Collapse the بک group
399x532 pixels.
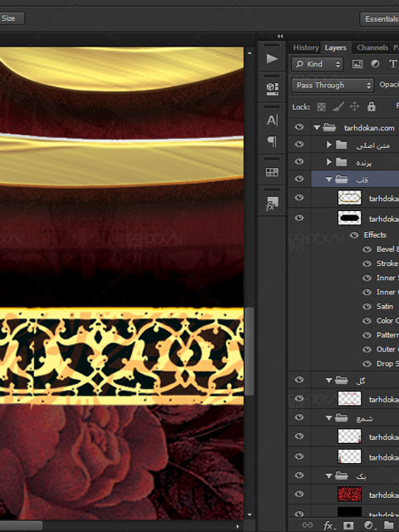(329, 476)
